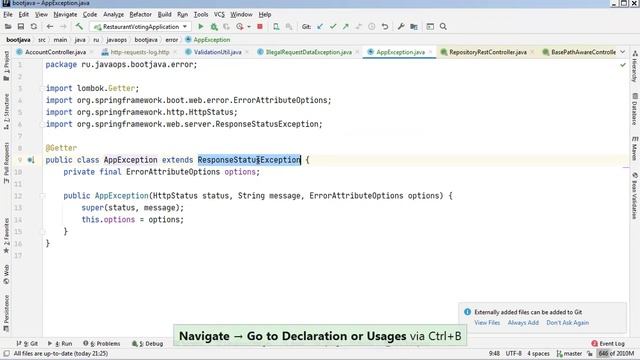Click the memory indicator 646 of 2010M
Screen dimensions: 640x360
[616, 353]
